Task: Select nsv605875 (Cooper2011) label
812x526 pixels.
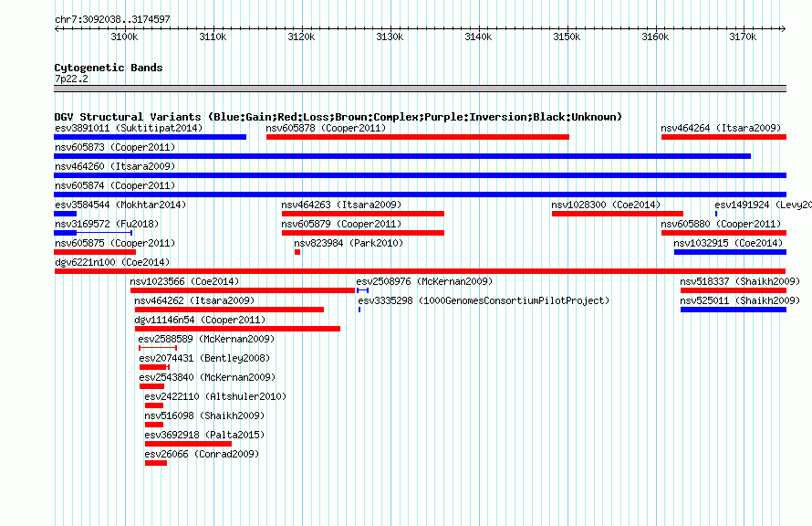Action: click(x=115, y=243)
